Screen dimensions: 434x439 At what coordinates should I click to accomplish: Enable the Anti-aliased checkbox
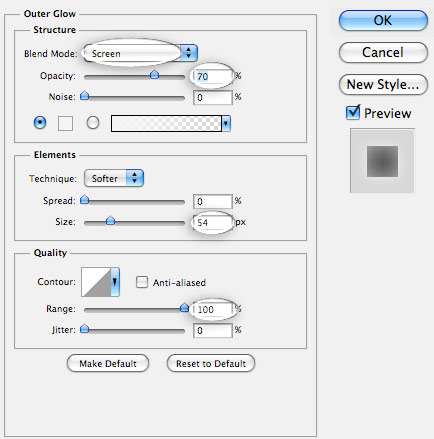click(x=142, y=282)
